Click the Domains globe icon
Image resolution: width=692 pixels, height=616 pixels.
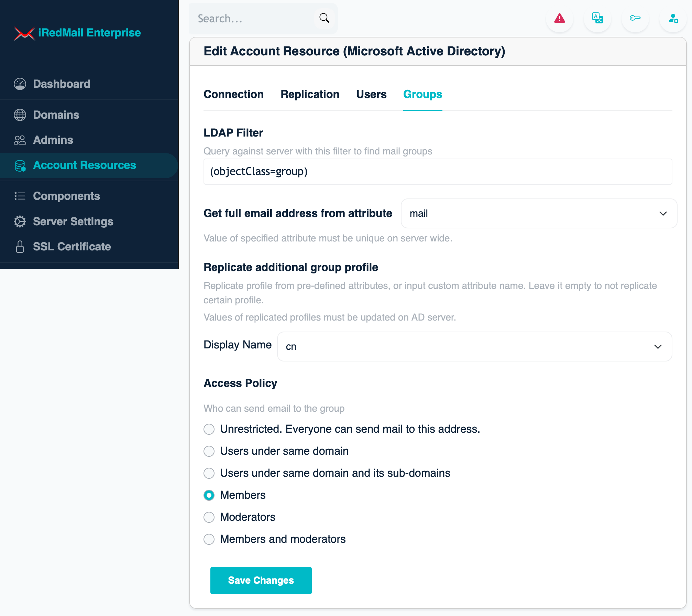[20, 115]
